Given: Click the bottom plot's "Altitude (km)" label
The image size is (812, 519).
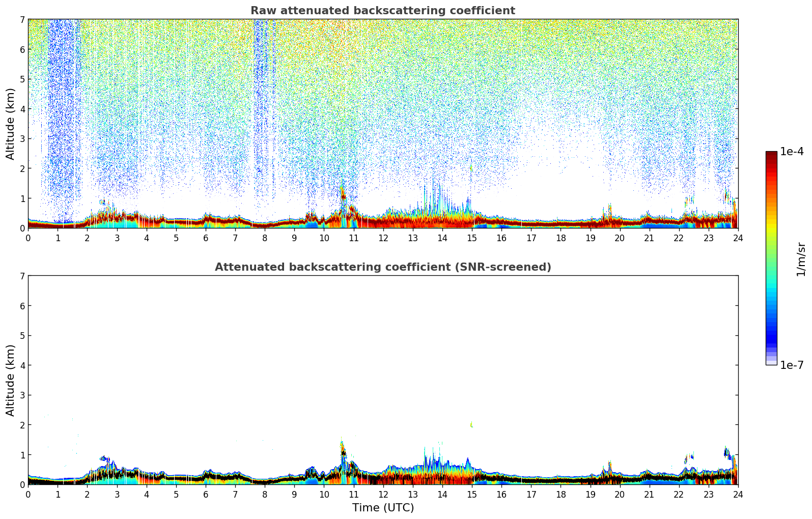Looking at the screenshot, I should click(x=11, y=380).
